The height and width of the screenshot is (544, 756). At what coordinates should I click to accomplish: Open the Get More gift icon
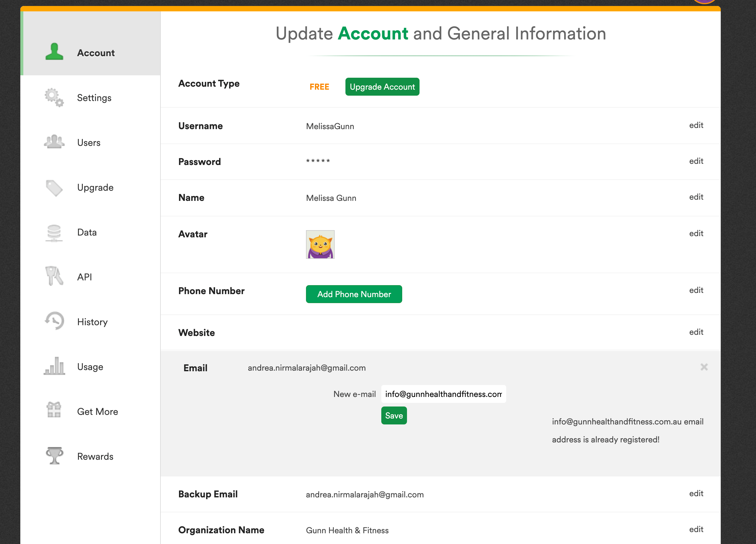coord(54,410)
